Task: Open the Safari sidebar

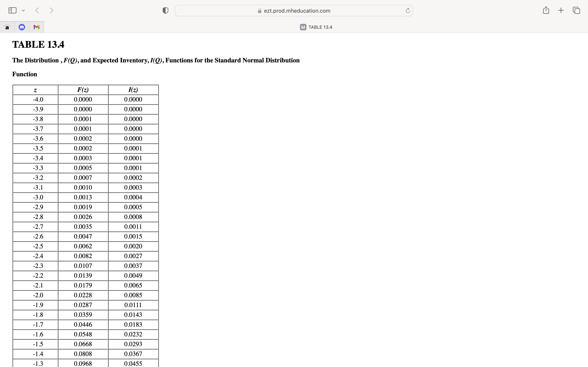Action: click(x=12, y=10)
